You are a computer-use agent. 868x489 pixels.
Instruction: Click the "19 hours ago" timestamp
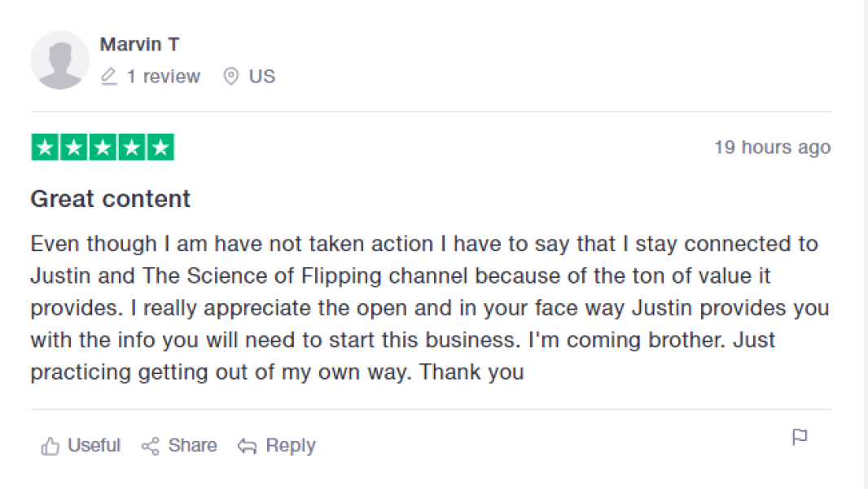[772, 148]
